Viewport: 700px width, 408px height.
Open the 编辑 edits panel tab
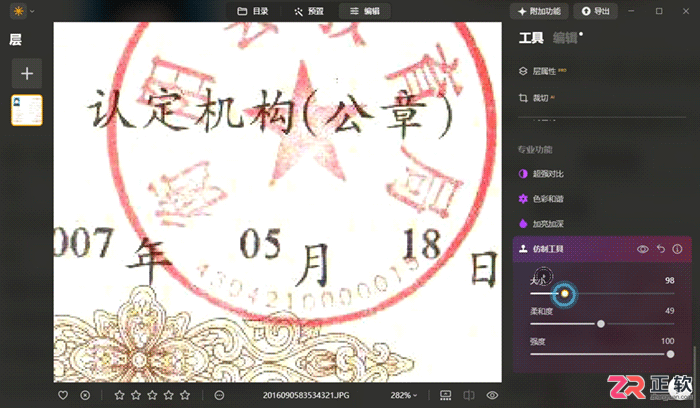[x=565, y=38]
